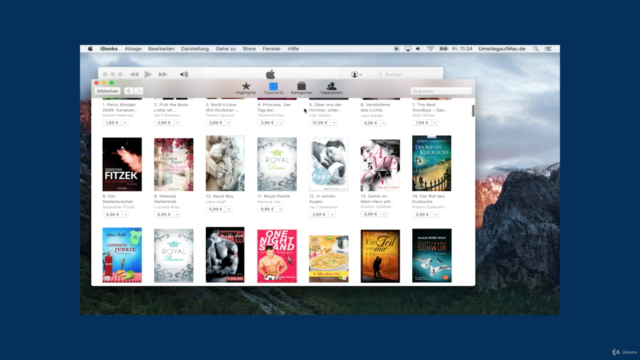Viewport: 640px width, 360px height.
Task: Open Der Ruf des Kuckucks cover
Action: (x=431, y=163)
